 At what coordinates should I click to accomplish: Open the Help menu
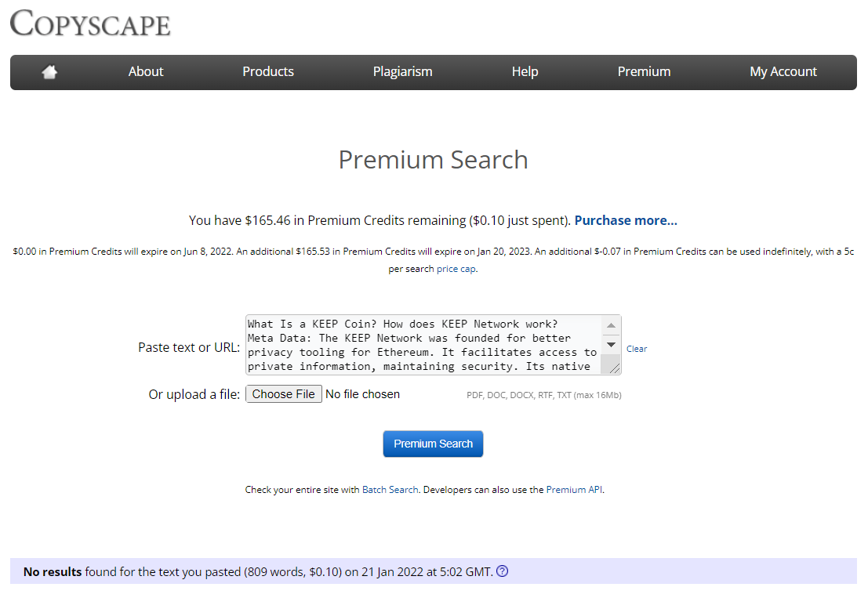pyautogui.click(x=525, y=72)
